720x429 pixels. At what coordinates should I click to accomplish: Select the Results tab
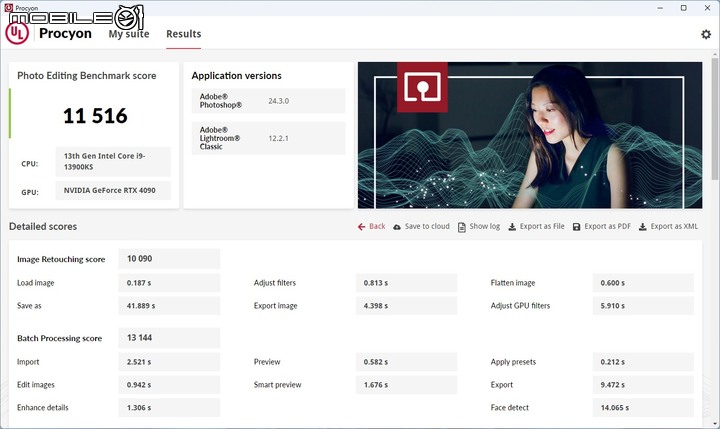[184, 34]
